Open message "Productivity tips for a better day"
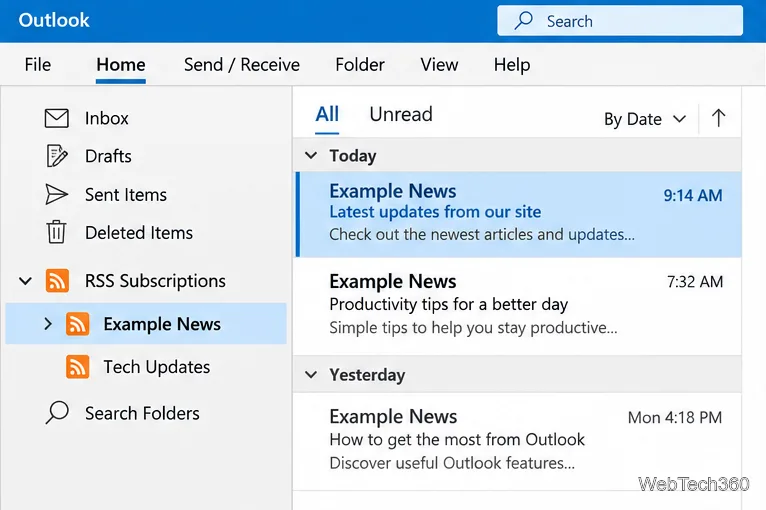 tap(518, 305)
